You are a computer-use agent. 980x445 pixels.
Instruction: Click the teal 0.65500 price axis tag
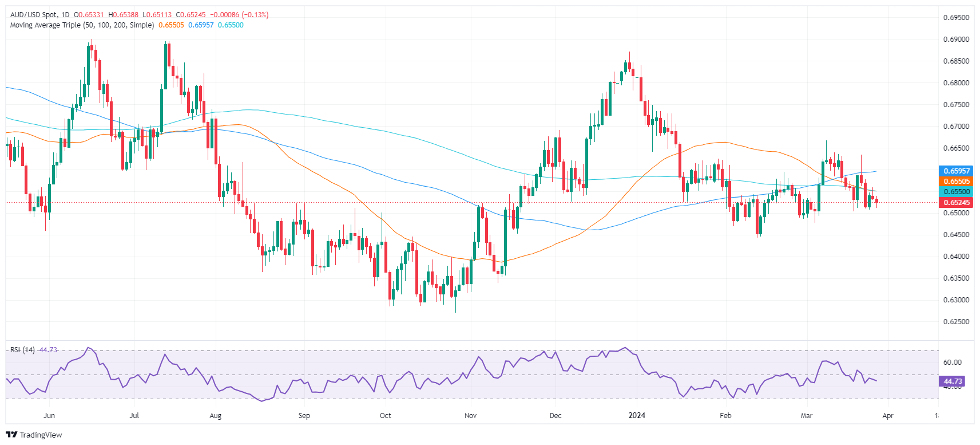pyautogui.click(x=956, y=192)
